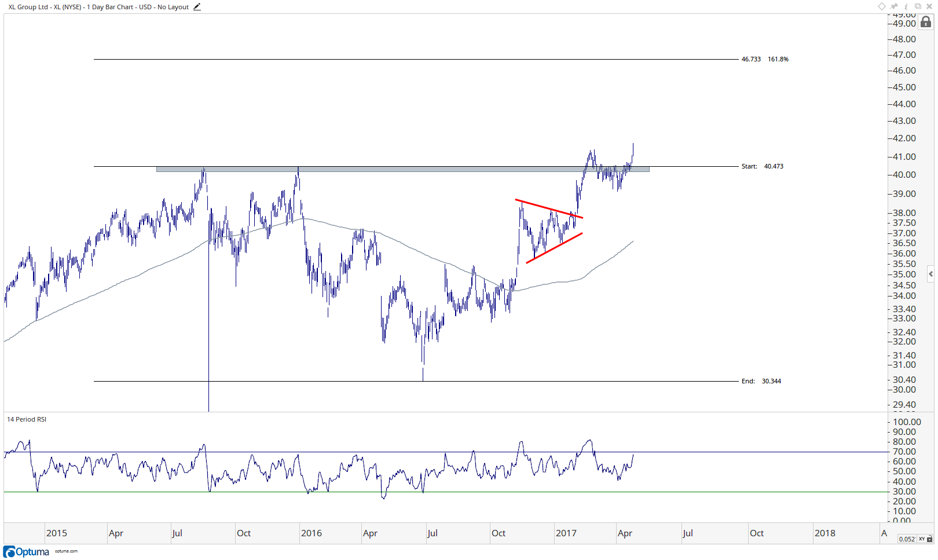Click the chart title XL Group Ltd header
The image size is (938, 560).
pyautogui.click(x=98, y=7)
